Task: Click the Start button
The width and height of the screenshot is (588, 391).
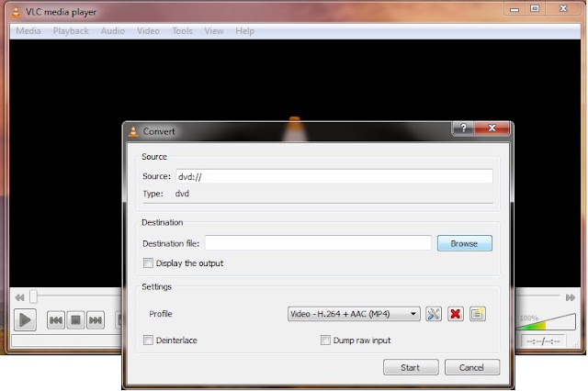Action: coord(411,367)
